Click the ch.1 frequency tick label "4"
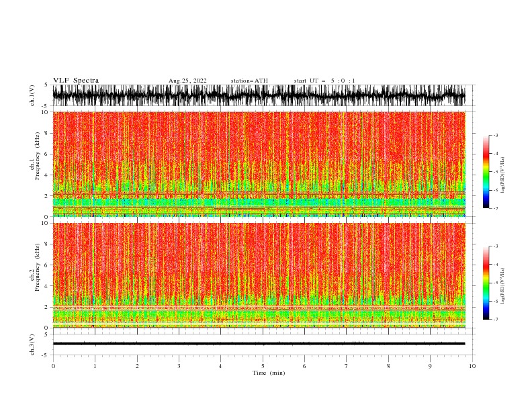 (x=47, y=175)
